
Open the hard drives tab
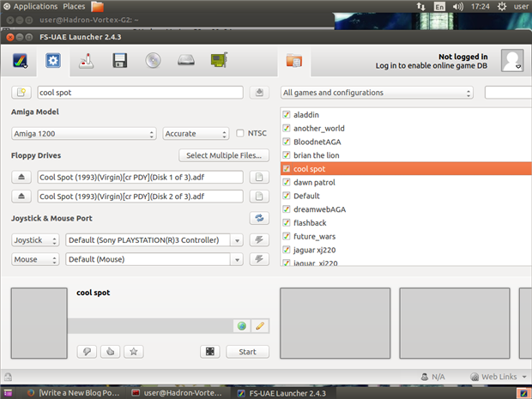click(186, 61)
